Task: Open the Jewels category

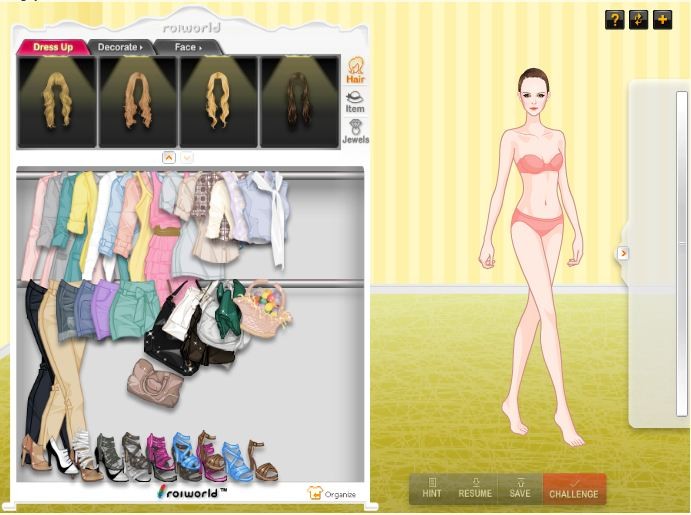Action: [355, 132]
